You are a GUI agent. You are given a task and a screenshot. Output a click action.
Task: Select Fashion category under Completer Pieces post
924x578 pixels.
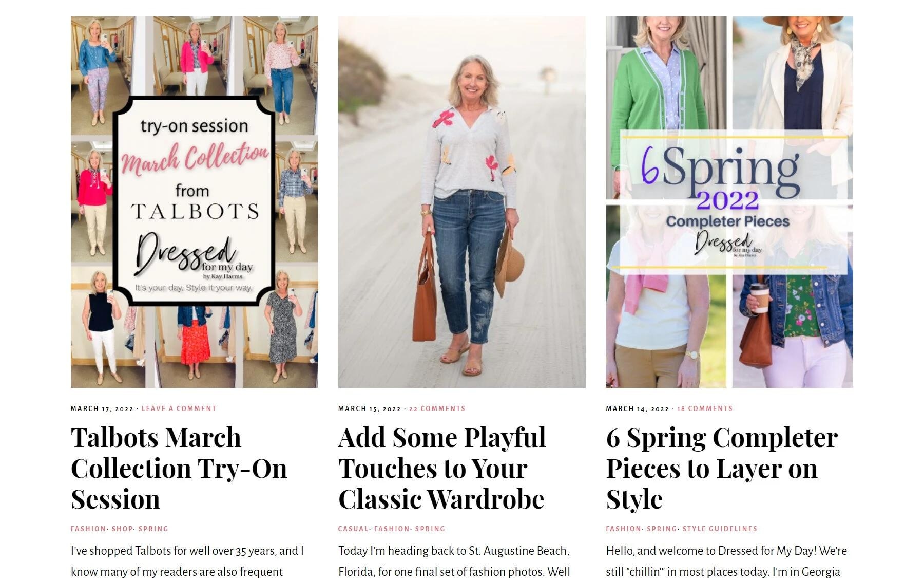pos(623,529)
